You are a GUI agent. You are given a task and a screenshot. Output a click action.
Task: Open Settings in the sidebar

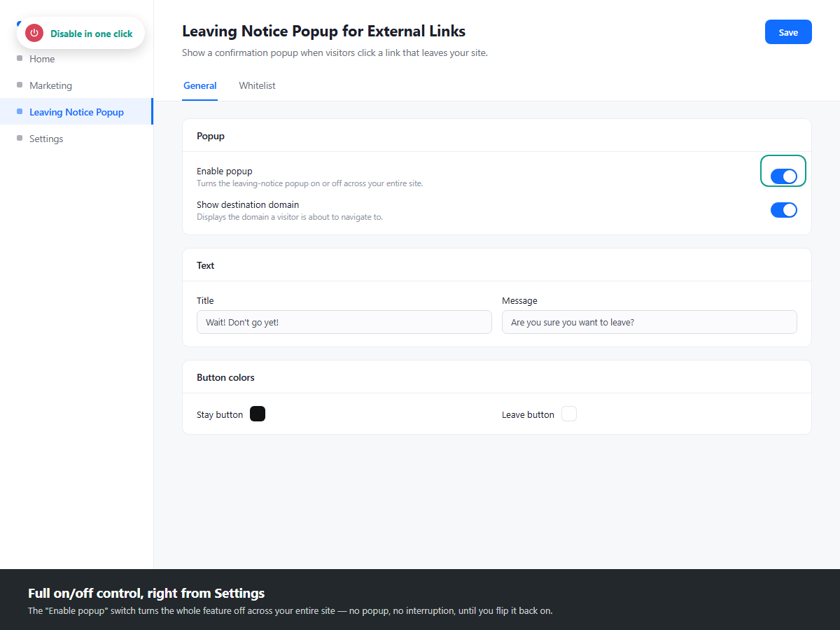pos(77,139)
